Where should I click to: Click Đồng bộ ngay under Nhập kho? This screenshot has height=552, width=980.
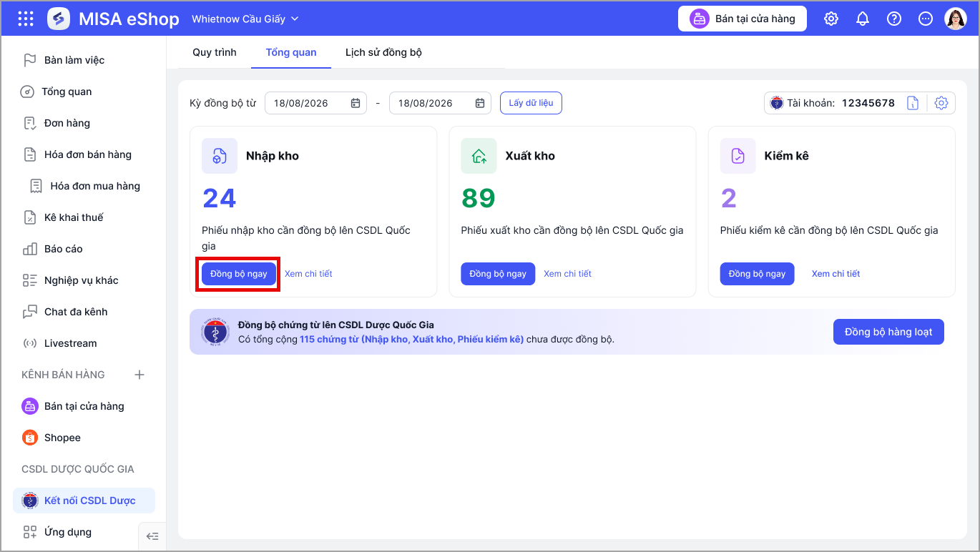[x=239, y=274]
